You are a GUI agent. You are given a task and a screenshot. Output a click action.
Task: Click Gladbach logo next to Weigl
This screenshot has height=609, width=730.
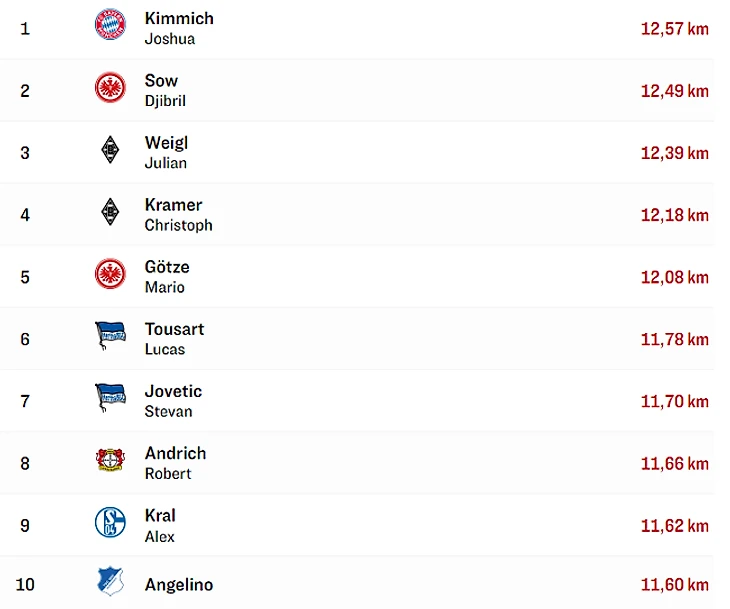tap(110, 150)
